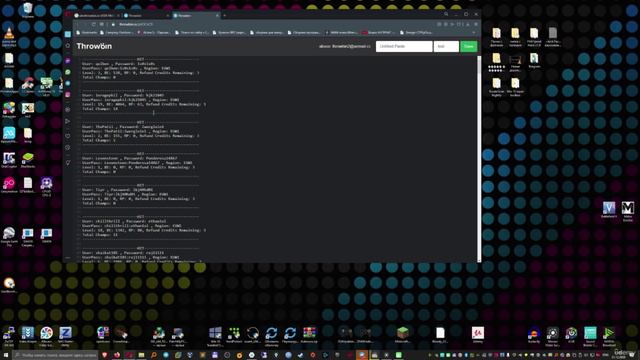Open Telegram in the browser sidebar

coord(68,83)
